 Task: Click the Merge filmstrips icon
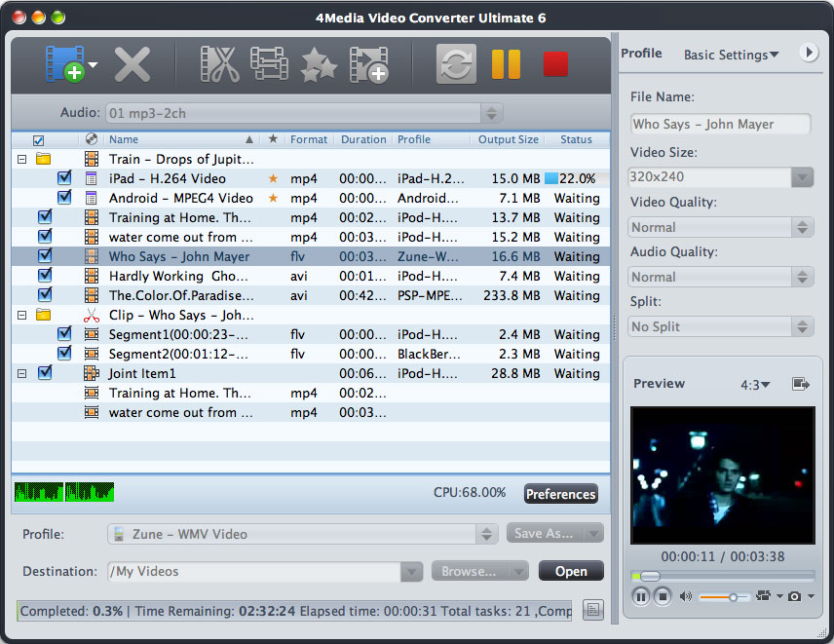269,64
